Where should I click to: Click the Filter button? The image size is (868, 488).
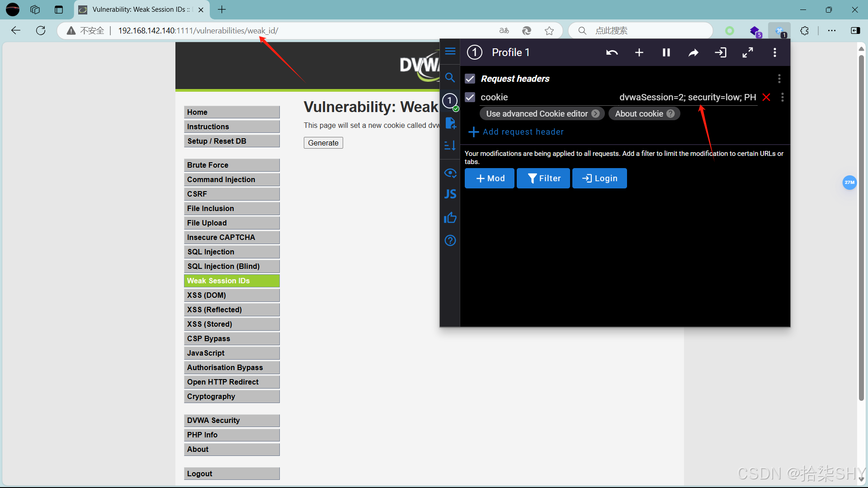[x=543, y=178]
